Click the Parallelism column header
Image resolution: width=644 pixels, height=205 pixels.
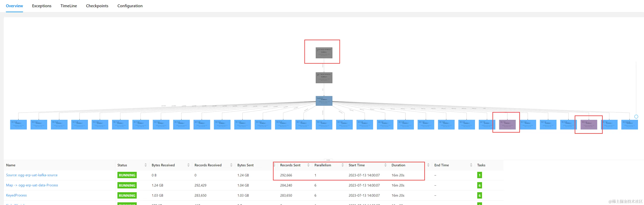[x=323, y=165]
